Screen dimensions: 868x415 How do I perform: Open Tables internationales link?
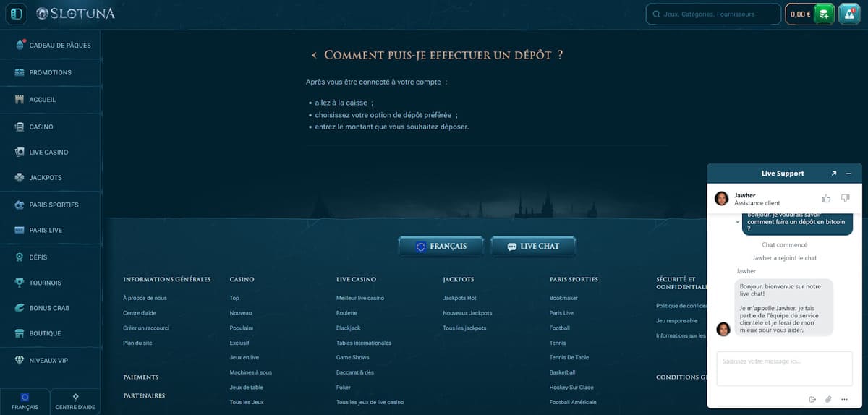point(364,343)
